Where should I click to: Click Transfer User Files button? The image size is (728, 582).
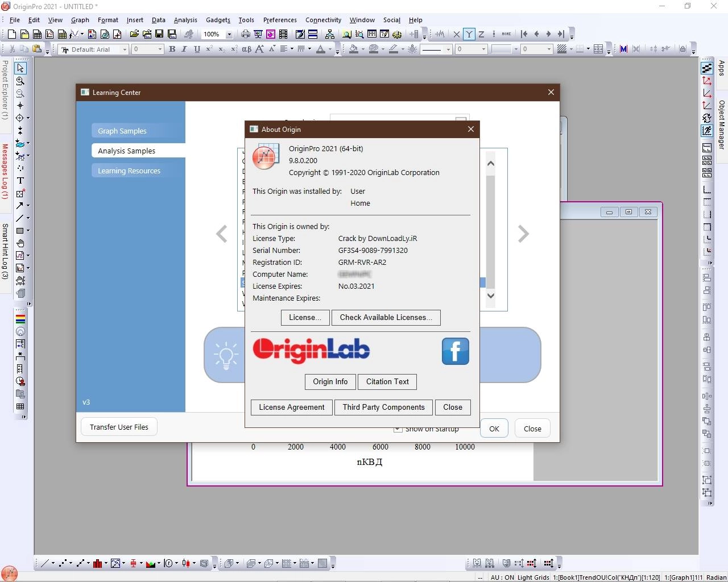click(119, 427)
